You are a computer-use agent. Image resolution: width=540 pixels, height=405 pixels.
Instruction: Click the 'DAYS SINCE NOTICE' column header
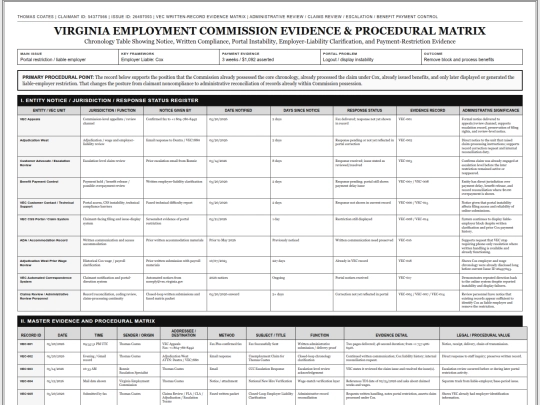tap(301, 111)
